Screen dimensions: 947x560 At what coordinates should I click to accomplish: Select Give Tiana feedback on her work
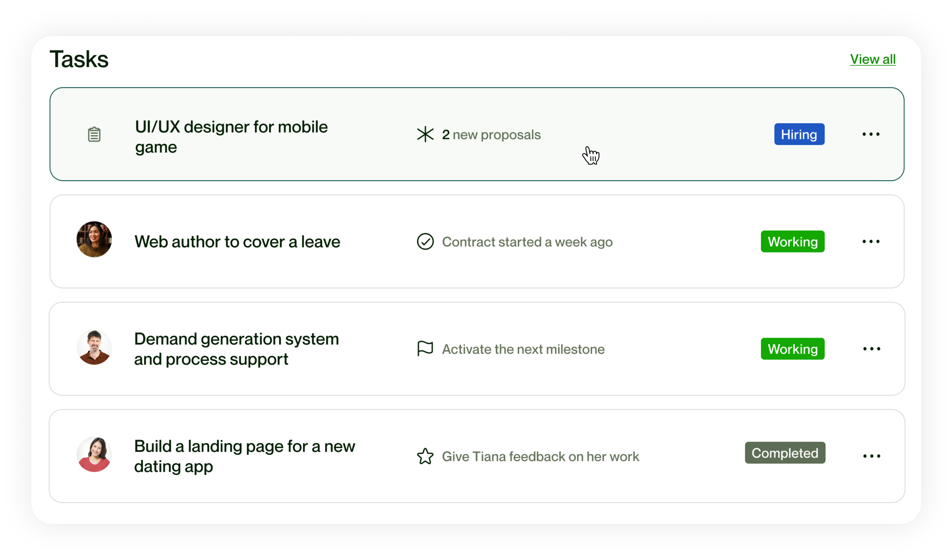pos(540,457)
